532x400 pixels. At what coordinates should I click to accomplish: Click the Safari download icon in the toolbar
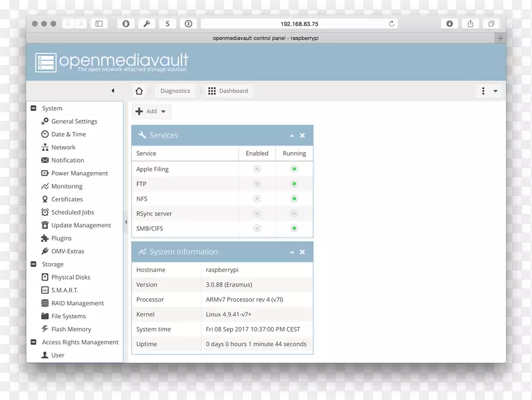450,24
